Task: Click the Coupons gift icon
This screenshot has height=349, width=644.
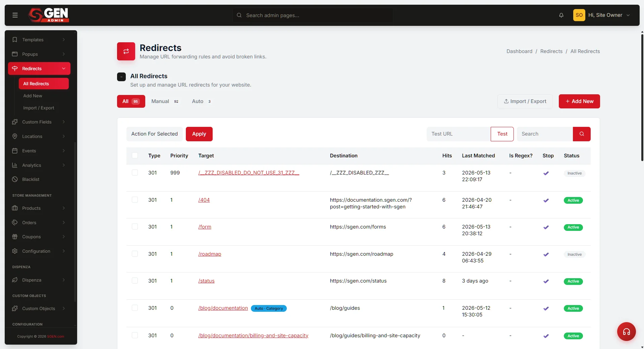Action: coord(15,237)
